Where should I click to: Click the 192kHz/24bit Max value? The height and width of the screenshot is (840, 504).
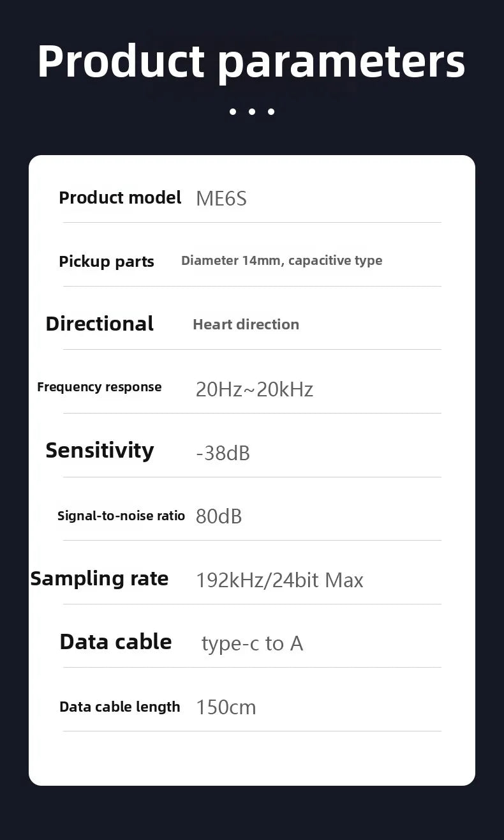[x=279, y=580]
